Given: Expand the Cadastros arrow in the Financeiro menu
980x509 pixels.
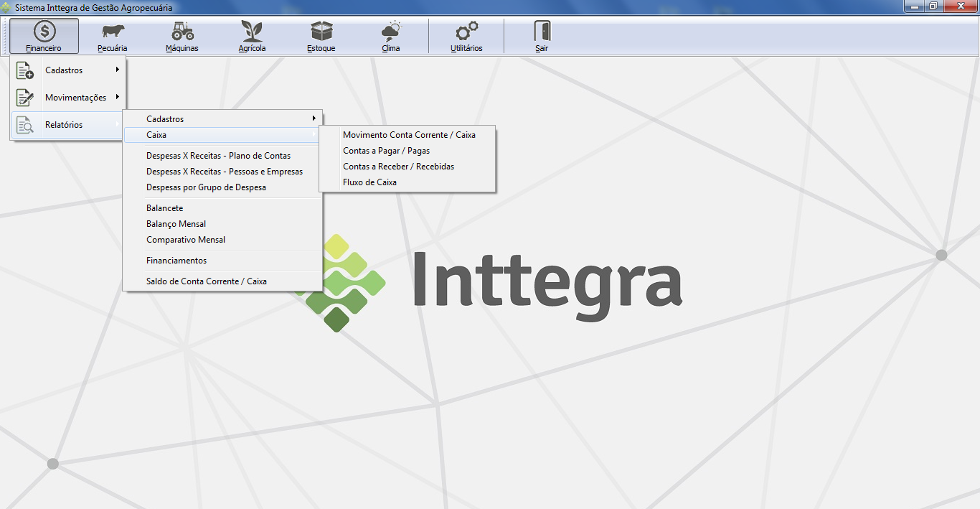Looking at the screenshot, I should click(x=117, y=70).
